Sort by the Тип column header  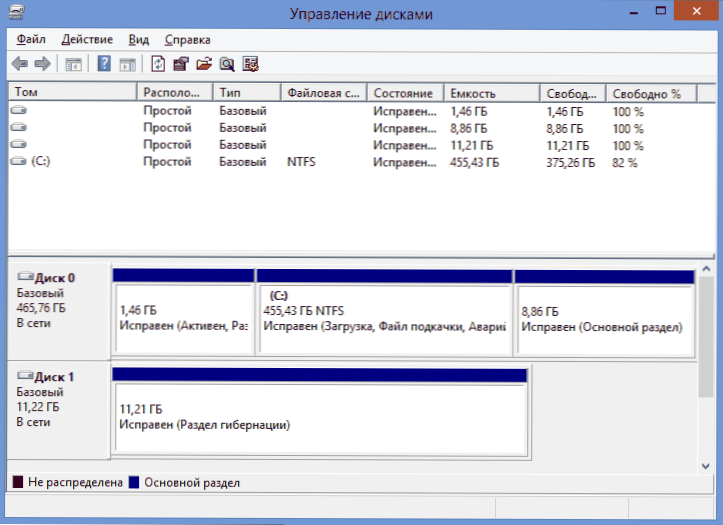coord(247,92)
